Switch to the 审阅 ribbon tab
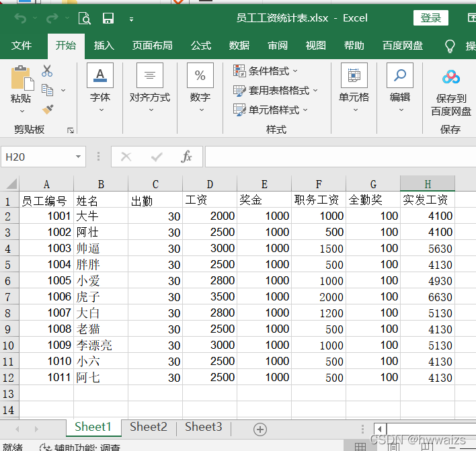The image size is (476, 451). pyautogui.click(x=278, y=46)
